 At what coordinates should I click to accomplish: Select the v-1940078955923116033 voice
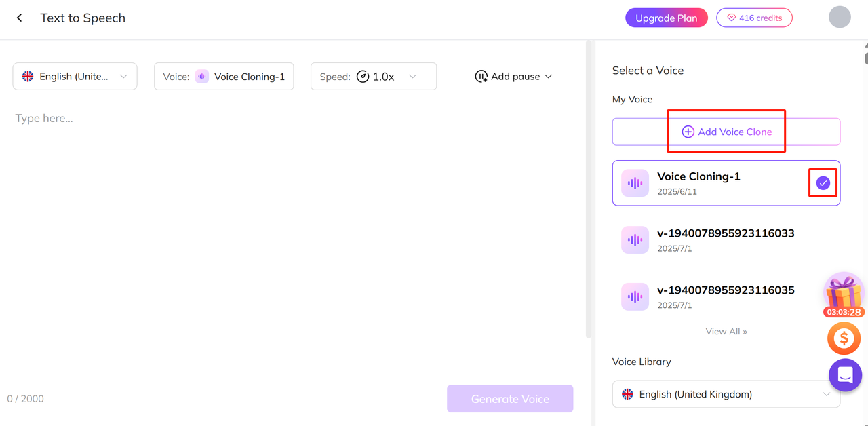point(726,239)
